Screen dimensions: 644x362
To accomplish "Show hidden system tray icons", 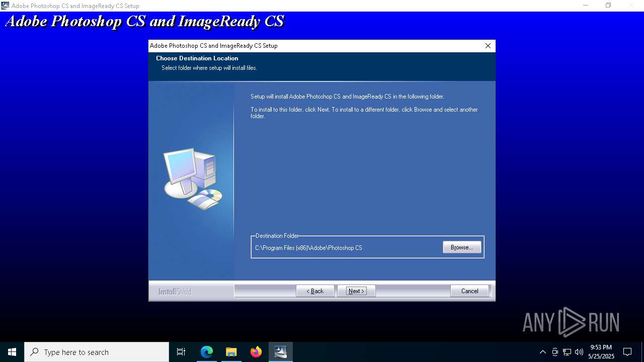I will pos(542,352).
